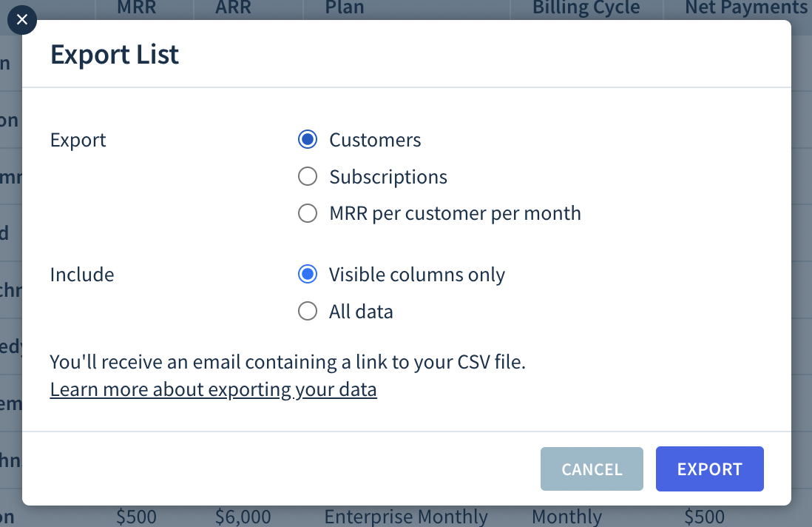Click the Monthly billing cycle cell

pyautogui.click(x=566, y=517)
